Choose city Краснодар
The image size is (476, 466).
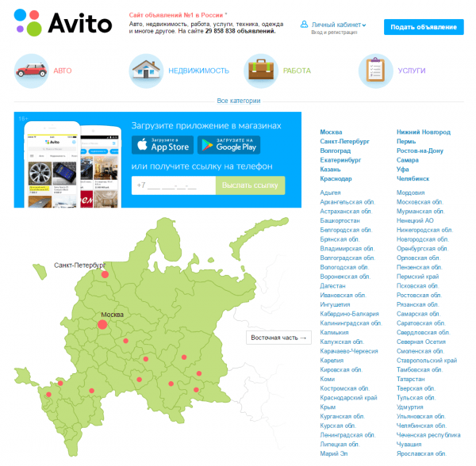tap(336, 179)
